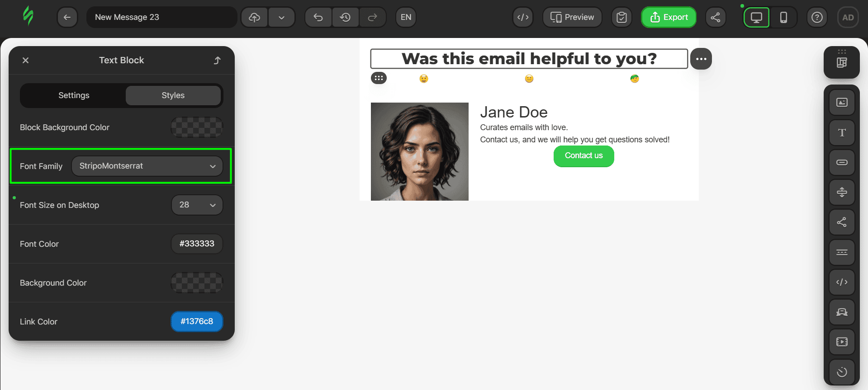Switch to the Settings tab
The height and width of the screenshot is (390, 868).
pos(74,95)
